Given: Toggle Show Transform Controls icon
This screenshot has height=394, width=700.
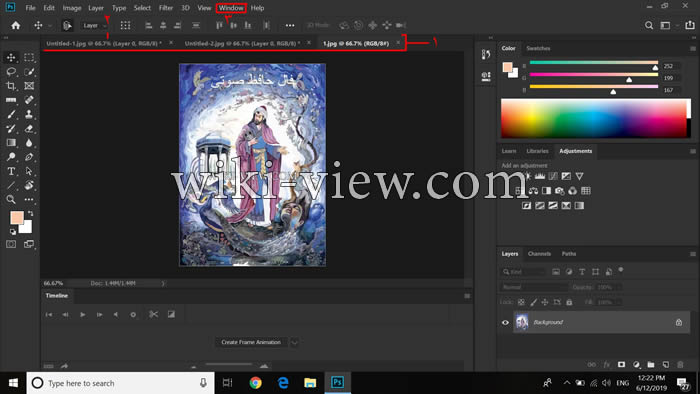Looking at the screenshot, I should pos(125,25).
